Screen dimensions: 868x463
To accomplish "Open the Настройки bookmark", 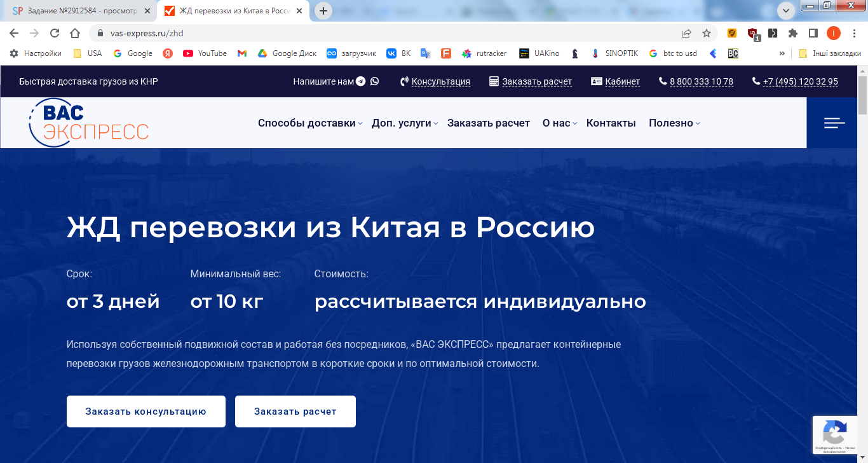I will pos(36,53).
